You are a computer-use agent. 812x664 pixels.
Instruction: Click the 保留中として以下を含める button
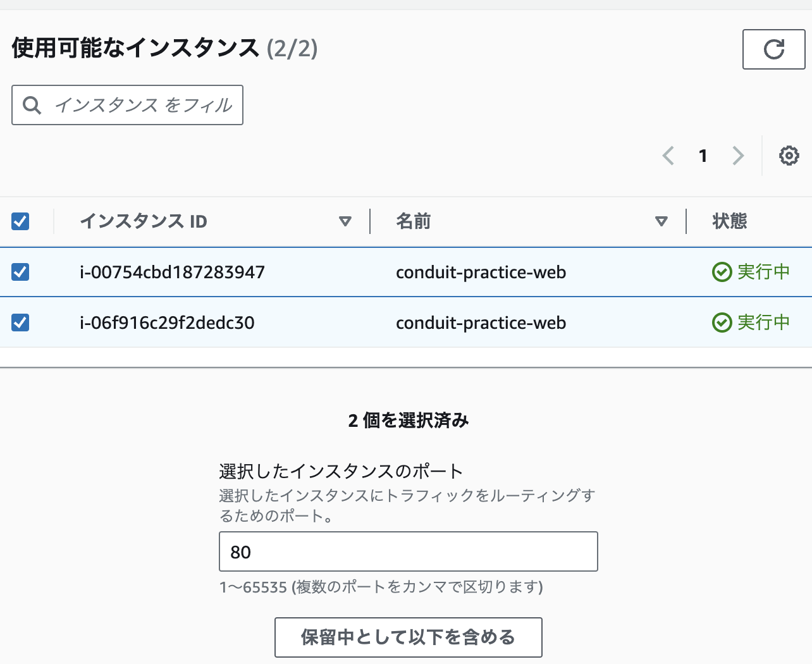click(x=408, y=637)
